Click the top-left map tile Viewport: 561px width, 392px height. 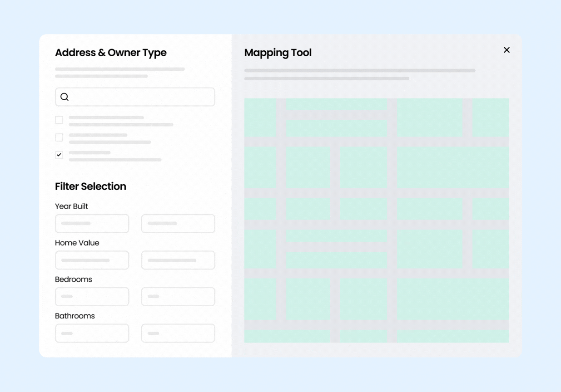click(x=261, y=118)
